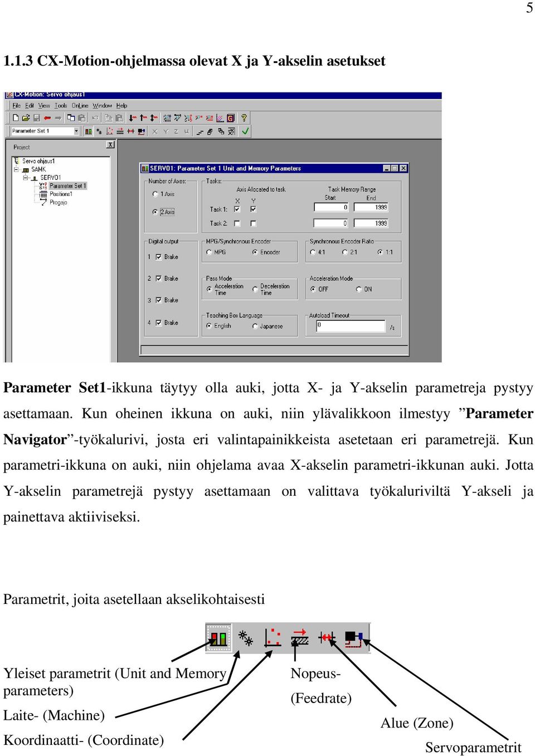
Task: Select 4:1 synchronous encoder ratio
Action: tap(313, 252)
